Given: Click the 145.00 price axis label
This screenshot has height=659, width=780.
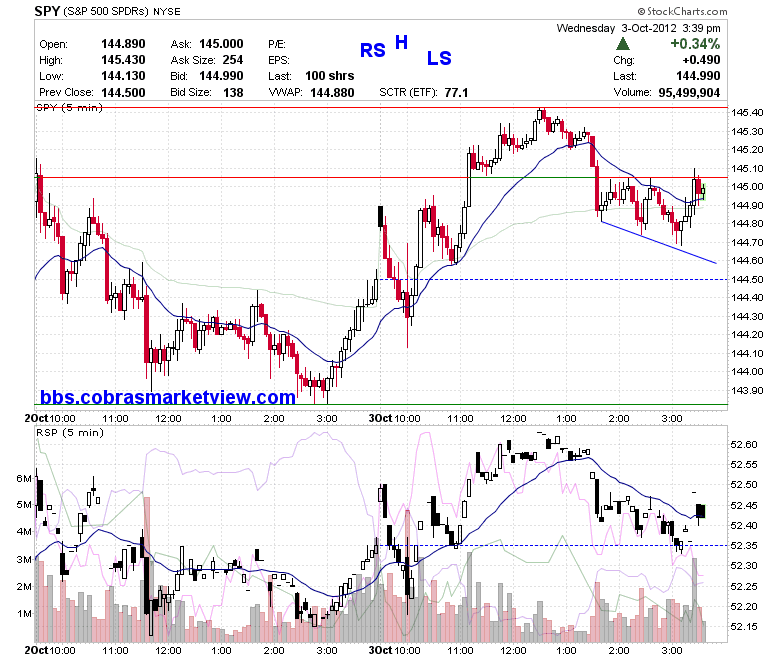Looking at the screenshot, I should point(747,187).
